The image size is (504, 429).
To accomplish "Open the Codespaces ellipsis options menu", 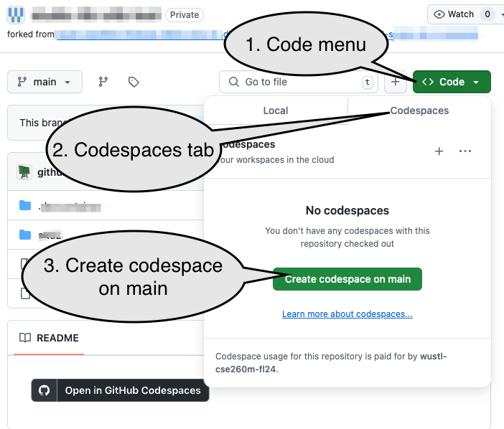I will point(465,151).
